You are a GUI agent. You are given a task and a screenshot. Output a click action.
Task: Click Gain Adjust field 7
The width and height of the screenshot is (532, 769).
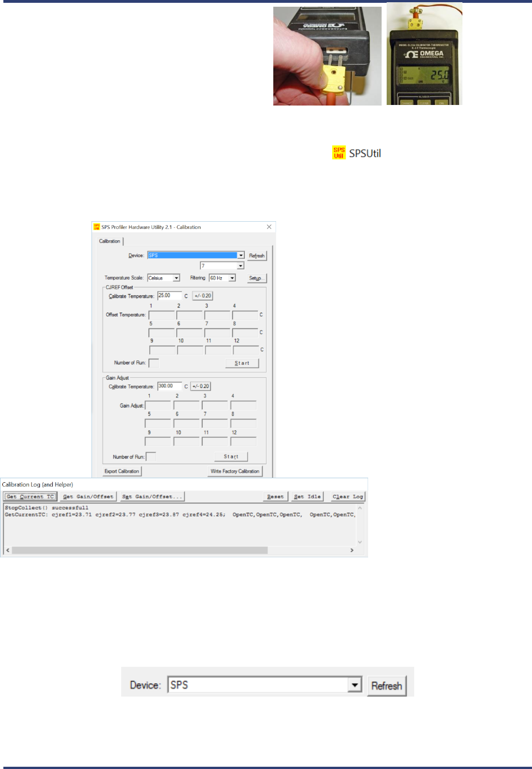(215, 423)
